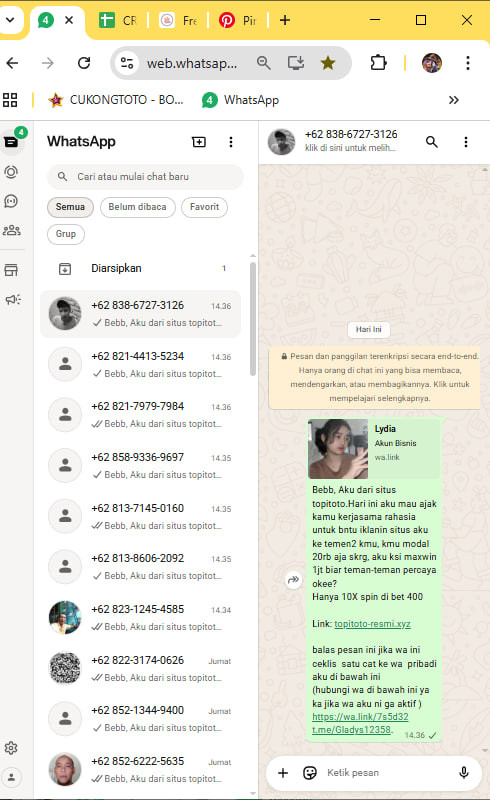
Task: Open attachment plus menu
Action: coord(283,773)
